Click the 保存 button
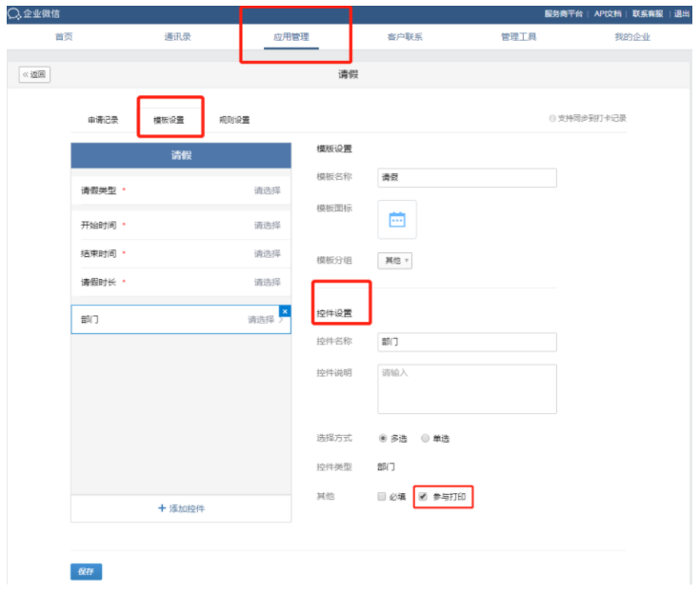700x595 pixels. click(x=86, y=571)
